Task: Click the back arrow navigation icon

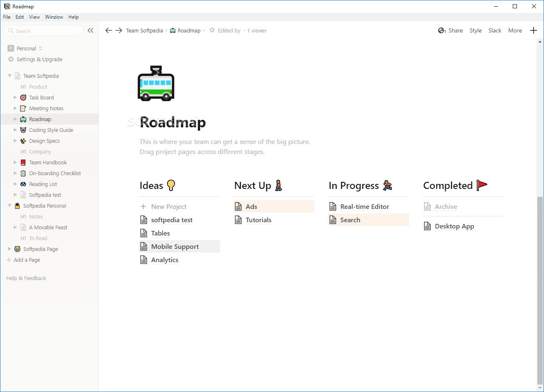Action: pos(109,30)
